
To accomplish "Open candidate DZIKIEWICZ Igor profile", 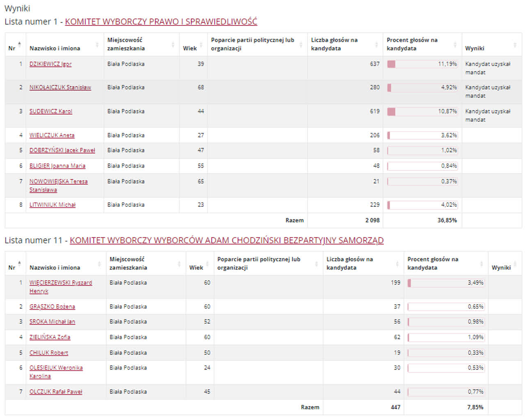I will click(50, 64).
